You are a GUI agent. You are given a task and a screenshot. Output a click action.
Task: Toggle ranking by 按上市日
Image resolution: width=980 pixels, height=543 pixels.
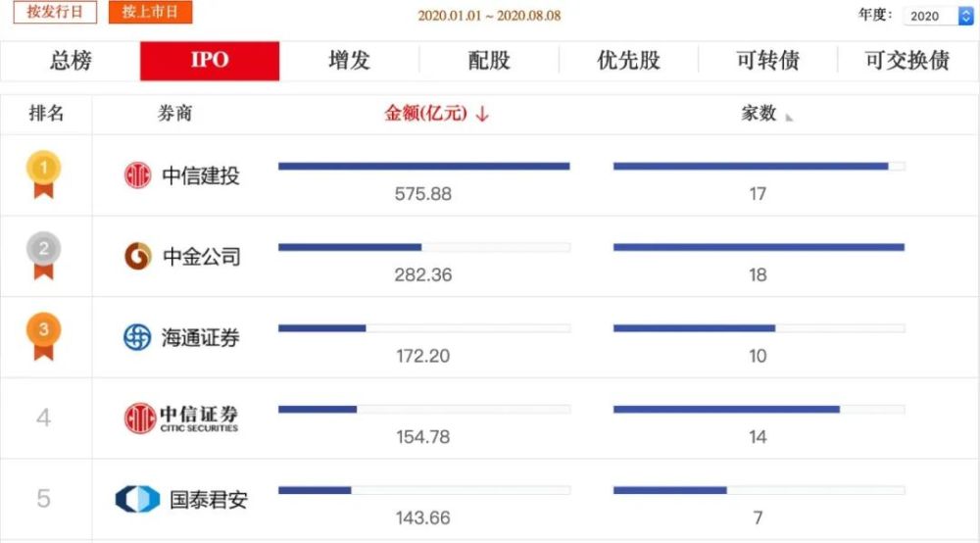tap(150, 12)
